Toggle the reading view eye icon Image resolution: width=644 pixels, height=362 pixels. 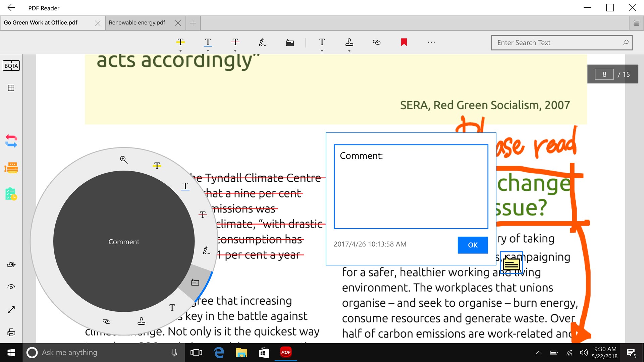point(11,287)
